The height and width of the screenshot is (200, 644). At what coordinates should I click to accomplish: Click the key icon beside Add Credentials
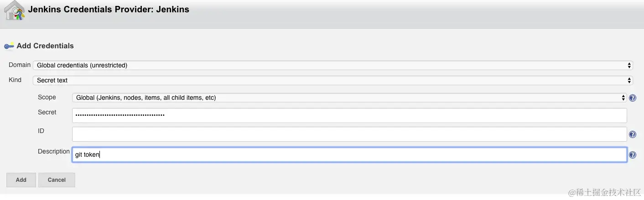(9, 46)
